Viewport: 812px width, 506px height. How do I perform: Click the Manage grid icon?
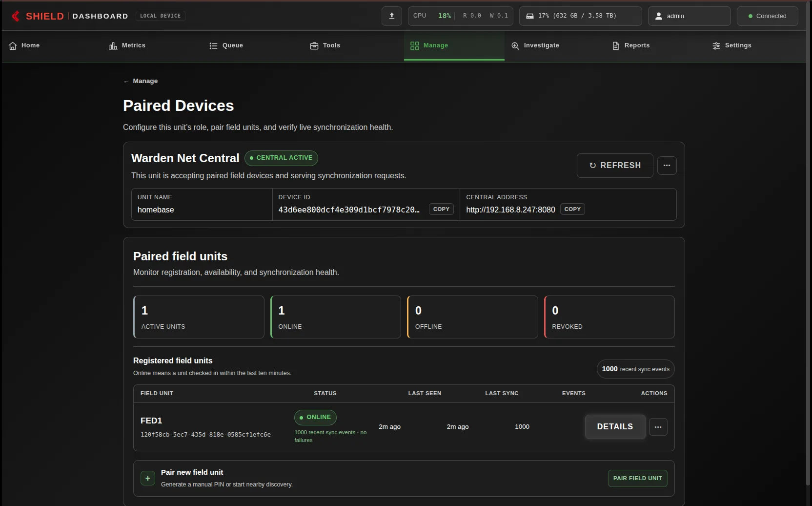coord(414,45)
